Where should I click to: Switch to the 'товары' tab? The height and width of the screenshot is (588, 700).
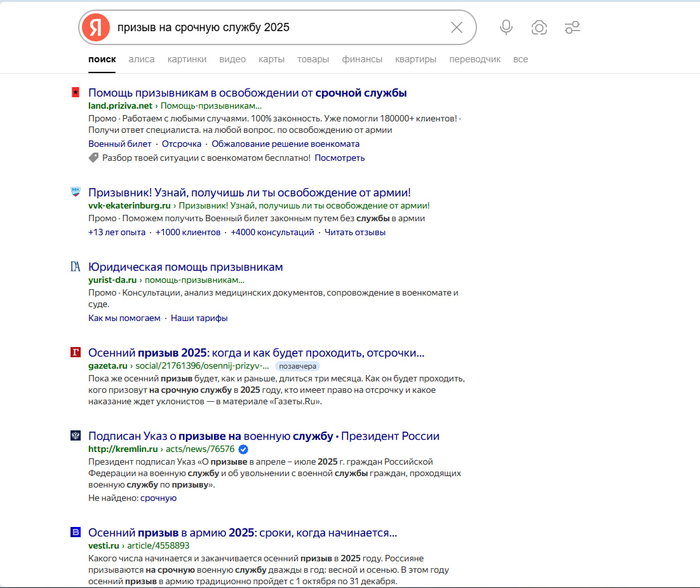(313, 59)
